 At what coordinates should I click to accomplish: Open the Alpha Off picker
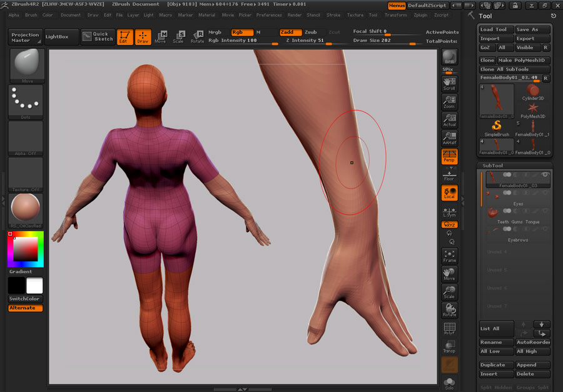click(x=26, y=138)
